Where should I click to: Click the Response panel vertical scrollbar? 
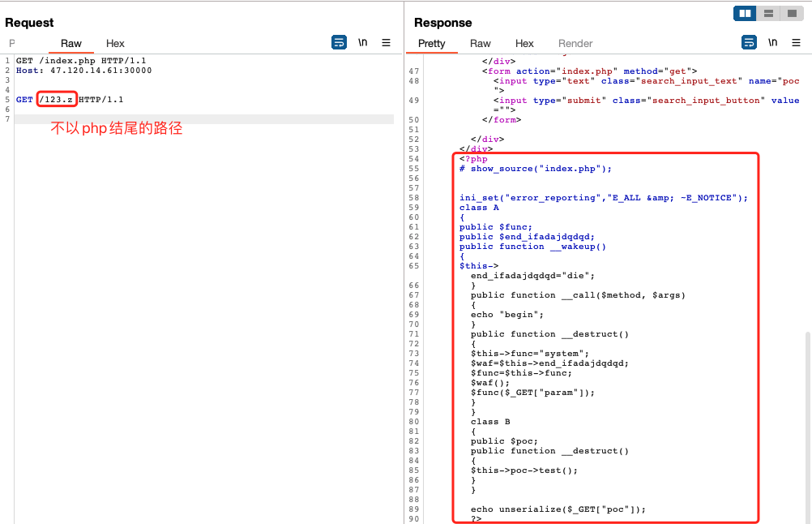tap(806, 422)
